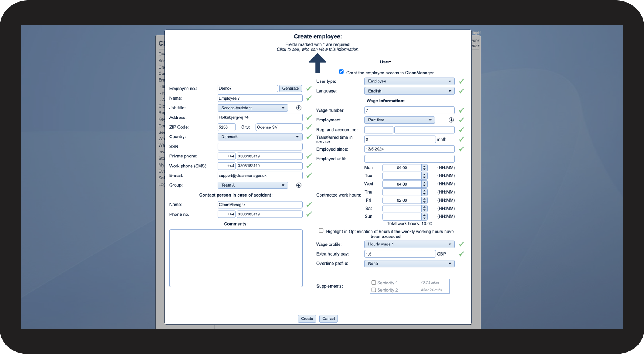Open the Country dropdown showing Denmark
644x354 pixels.
click(260, 137)
